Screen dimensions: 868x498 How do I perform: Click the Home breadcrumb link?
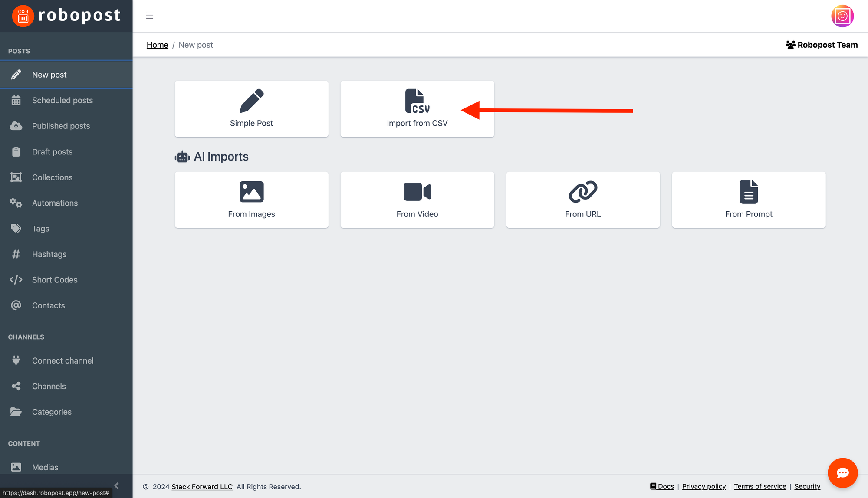pos(157,45)
